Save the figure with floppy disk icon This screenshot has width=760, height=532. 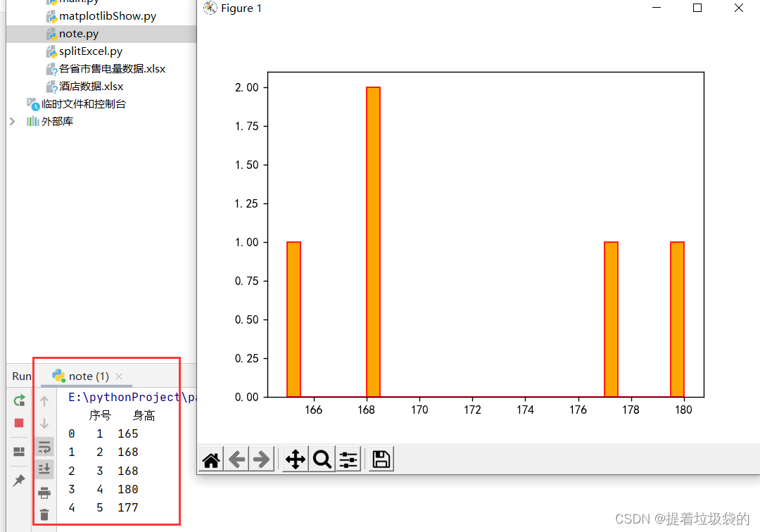pos(381,460)
